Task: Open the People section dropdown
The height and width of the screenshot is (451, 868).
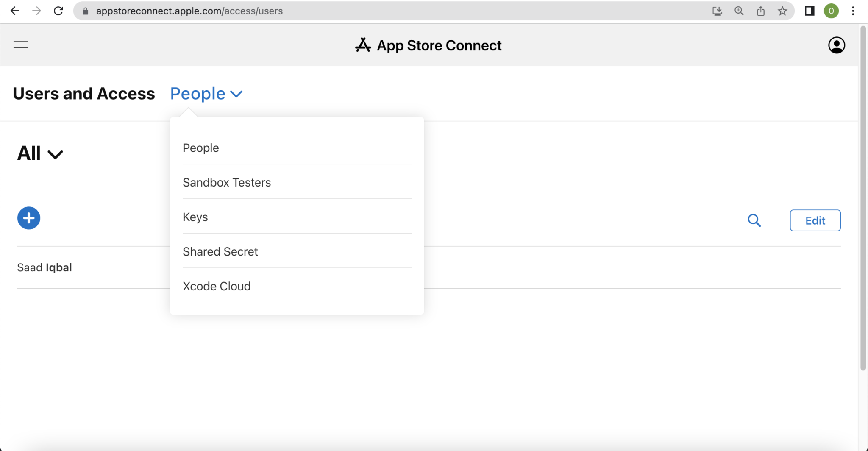Action: click(206, 94)
